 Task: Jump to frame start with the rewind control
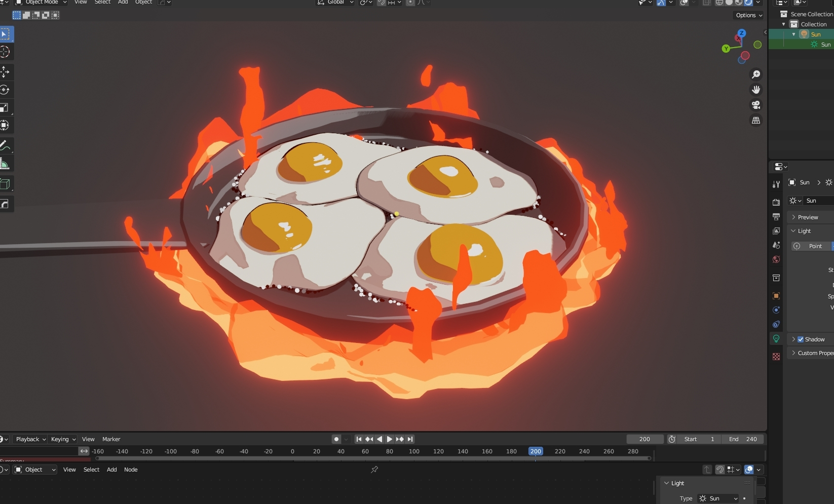point(358,439)
